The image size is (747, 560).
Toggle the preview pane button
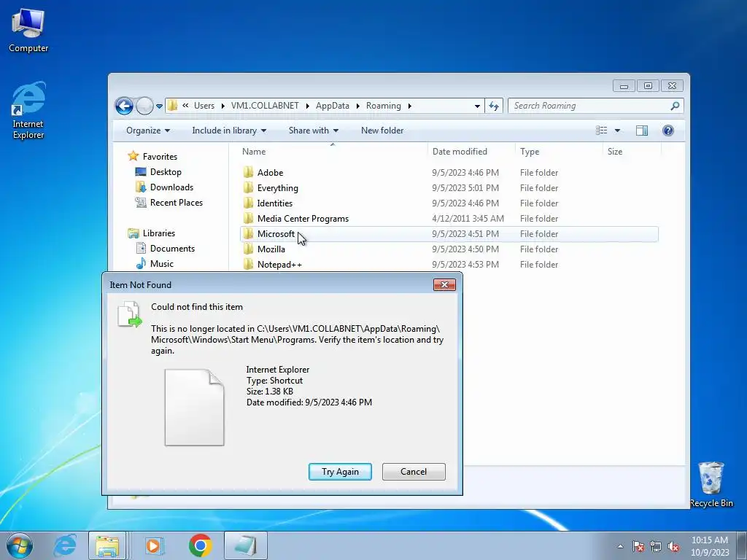642,131
